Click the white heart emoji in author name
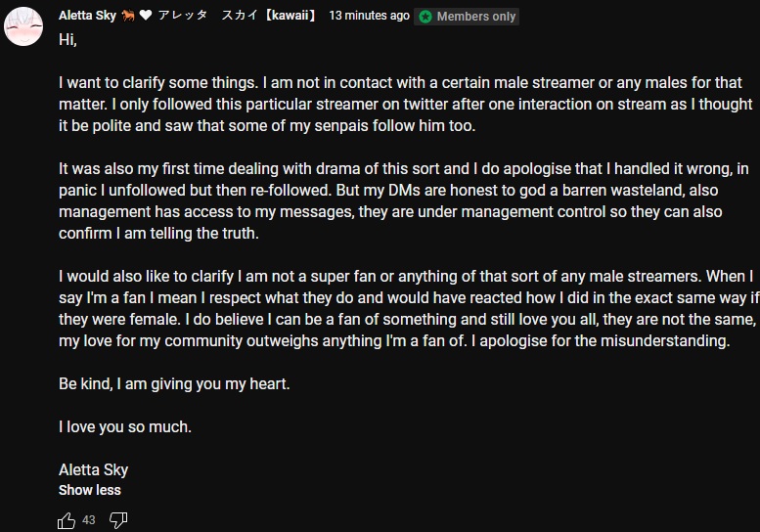This screenshot has height=532, width=760. tap(146, 16)
